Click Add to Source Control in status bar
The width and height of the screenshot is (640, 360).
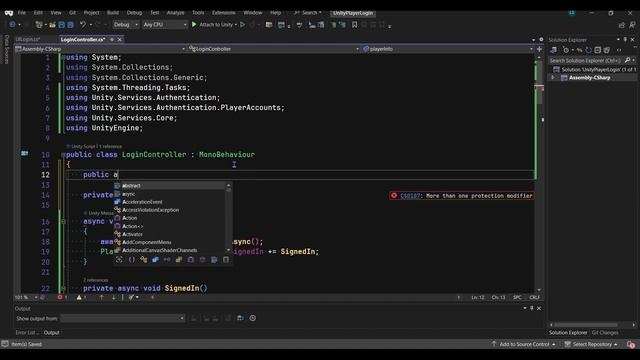[524, 344]
